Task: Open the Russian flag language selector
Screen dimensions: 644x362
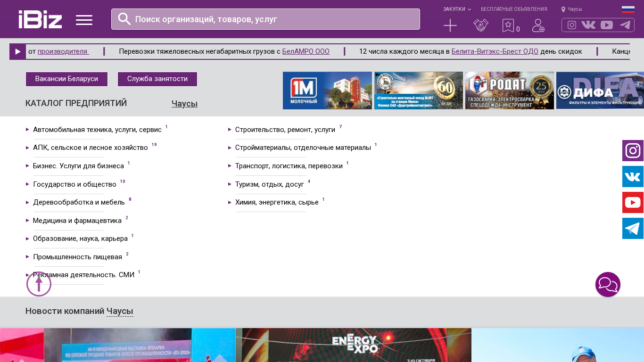Action: click(x=628, y=9)
